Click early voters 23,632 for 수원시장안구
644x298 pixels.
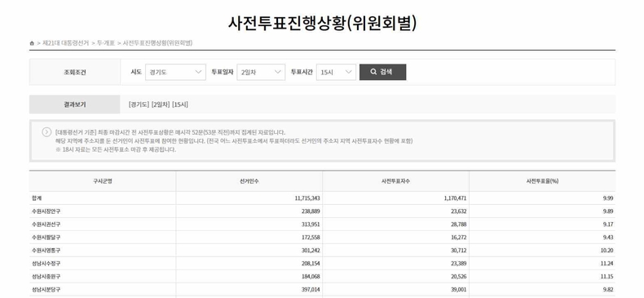459,211
